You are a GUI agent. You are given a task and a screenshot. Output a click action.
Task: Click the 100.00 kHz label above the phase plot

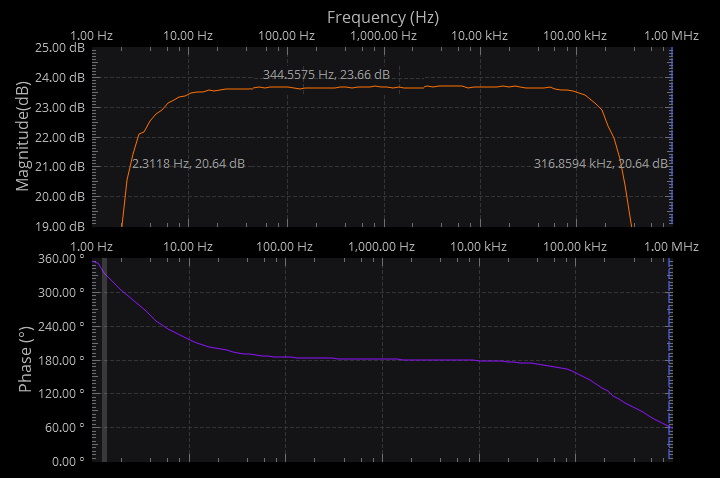[575, 247]
